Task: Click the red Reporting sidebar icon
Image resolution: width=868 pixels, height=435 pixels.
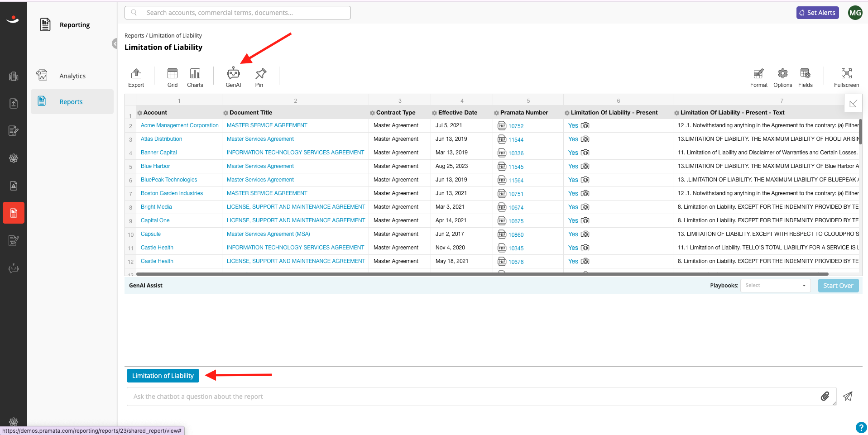Action: [14, 213]
